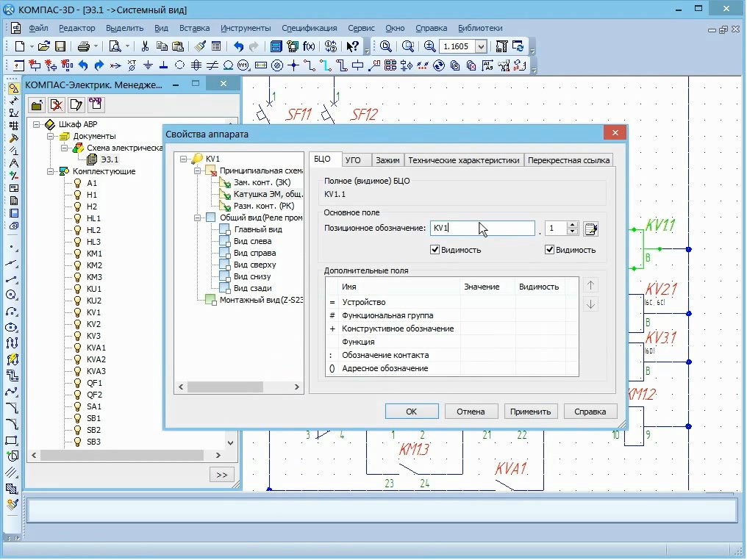This screenshot has height=560, width=747.
Task: Click the OK button
Action: pos(412,412)
